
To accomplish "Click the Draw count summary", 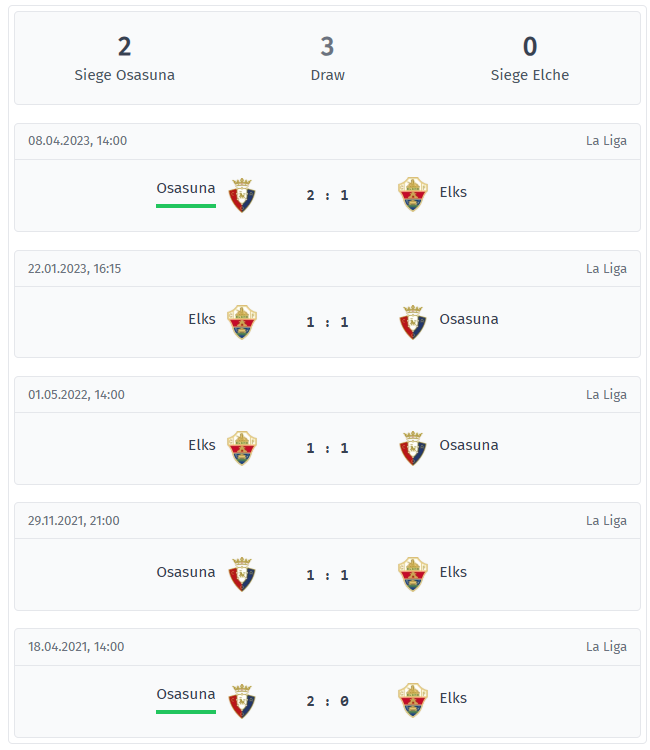I will pyautogui.click(x=327, y=58).
